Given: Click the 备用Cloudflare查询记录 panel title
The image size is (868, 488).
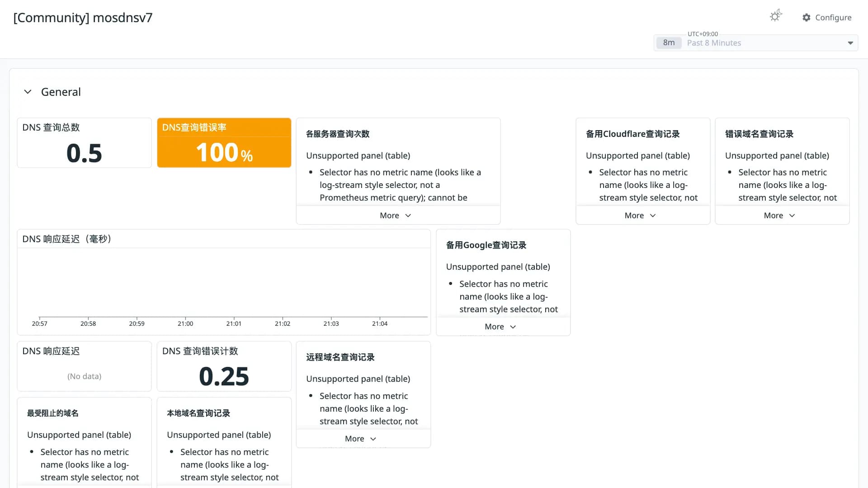Looking at the screenshot, I should coord(632,134).
